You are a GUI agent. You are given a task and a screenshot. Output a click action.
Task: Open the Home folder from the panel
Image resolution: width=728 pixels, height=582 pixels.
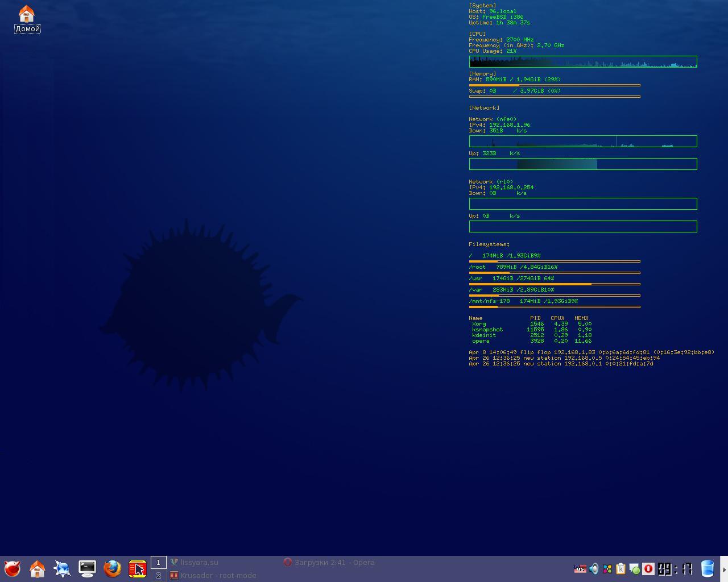38,568
